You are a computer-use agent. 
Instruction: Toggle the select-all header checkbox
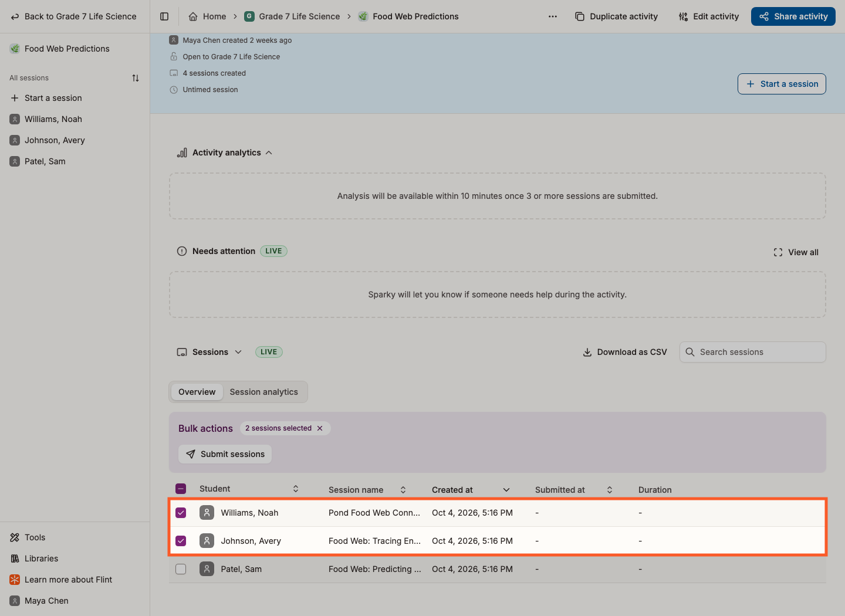tap(181, 489)
